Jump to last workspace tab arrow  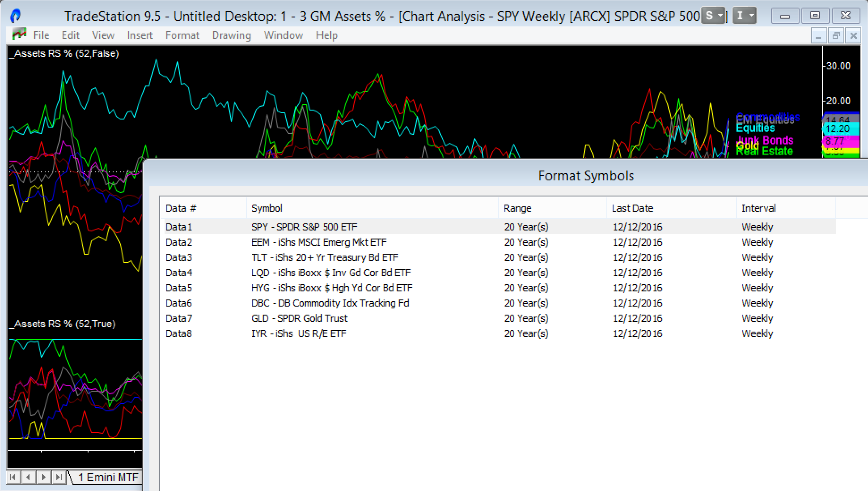(x=59, y=477)
